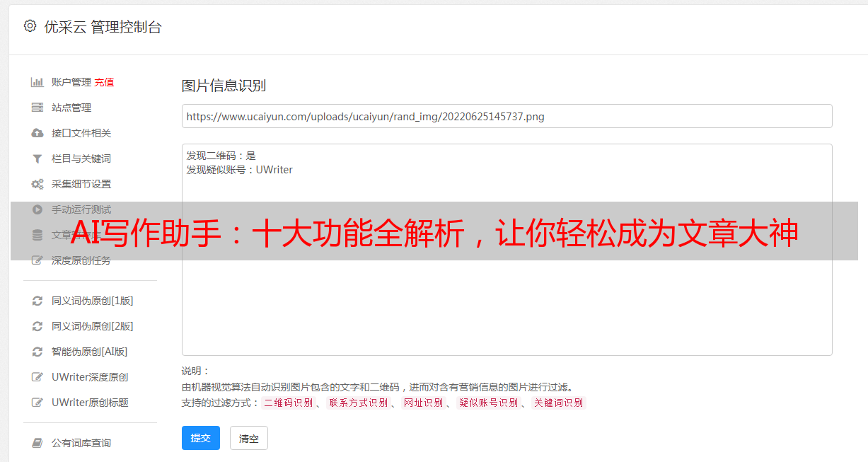Click the edit icon beside UWriter深度原创
Screen dimensions: 868x462
point(37,377)
